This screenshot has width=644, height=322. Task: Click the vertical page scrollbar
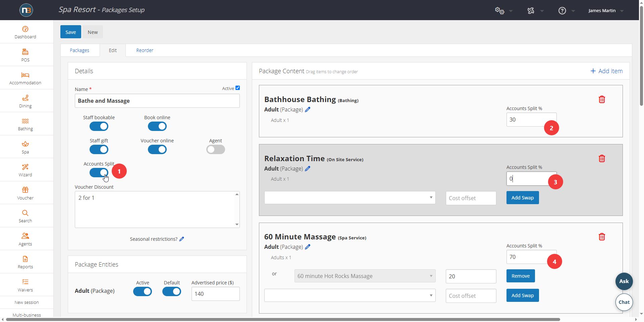[641, 55]
